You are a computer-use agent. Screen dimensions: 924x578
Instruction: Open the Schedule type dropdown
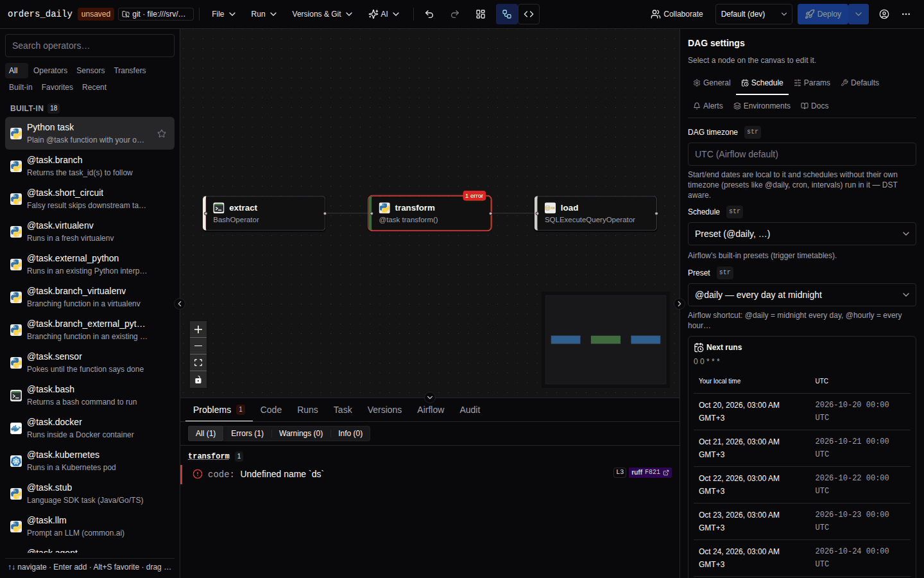[x=802, y=234]
